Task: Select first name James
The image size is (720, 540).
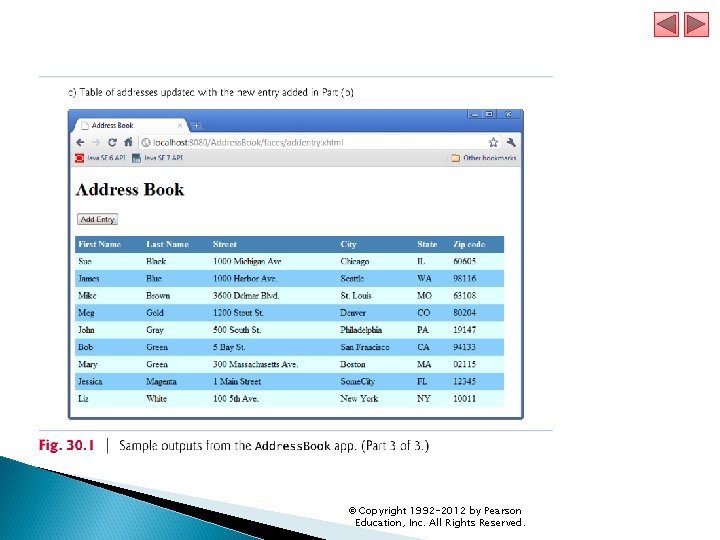Action: 89,278
